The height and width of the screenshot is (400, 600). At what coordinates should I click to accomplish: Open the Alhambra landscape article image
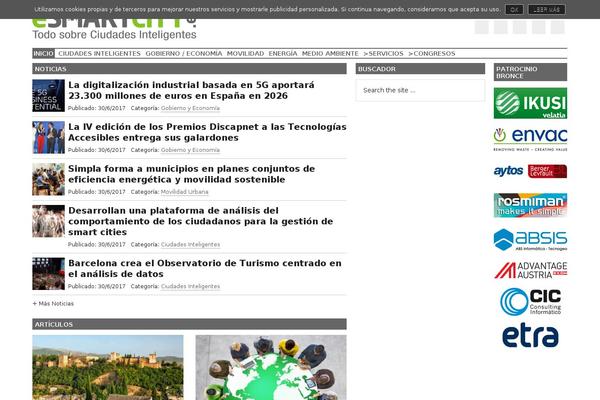[x=108, y=367]
